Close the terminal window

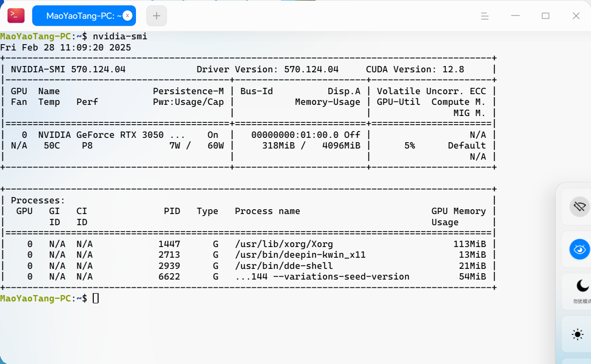pyautogui.click(x=576, y=16)
